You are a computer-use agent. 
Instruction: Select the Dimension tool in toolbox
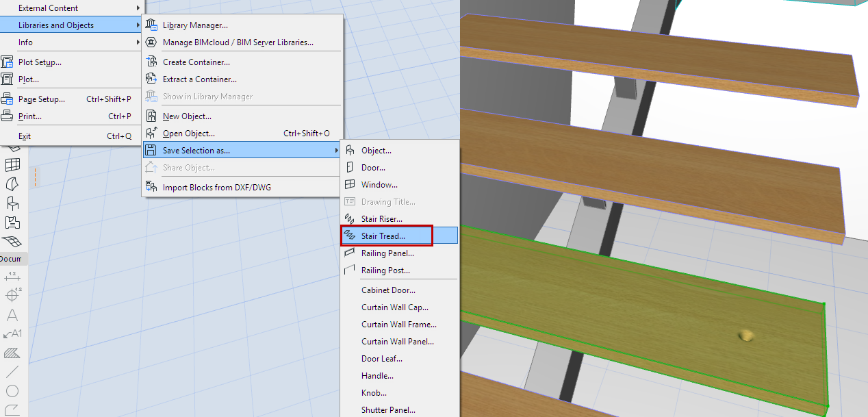(x=12, y=277)
